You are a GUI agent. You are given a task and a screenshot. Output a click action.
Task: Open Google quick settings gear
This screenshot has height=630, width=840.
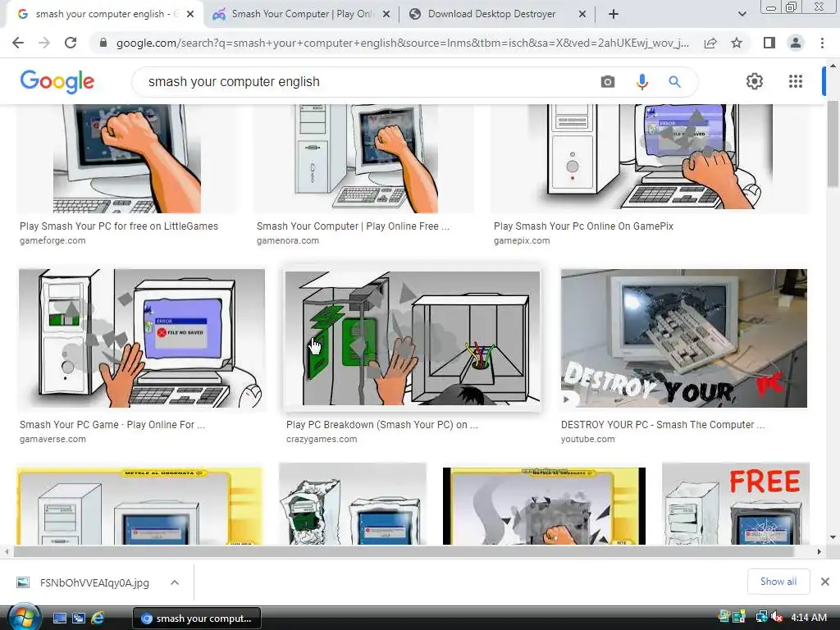(755, 81)
